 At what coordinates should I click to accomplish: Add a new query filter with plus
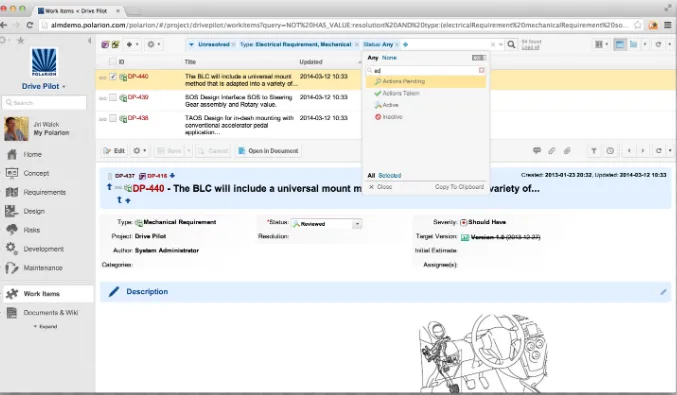pyautogui.click(x=405, y=44)
